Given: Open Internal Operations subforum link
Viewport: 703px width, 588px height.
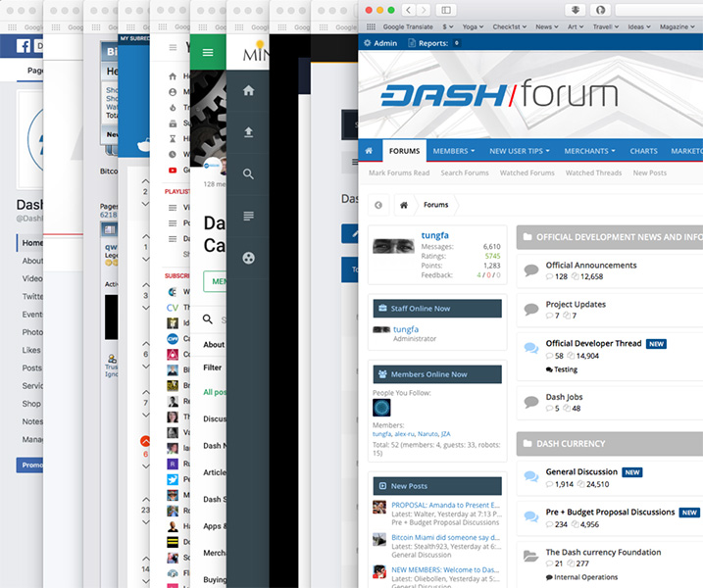Looking at the screenshot, I should pos(585,577).
